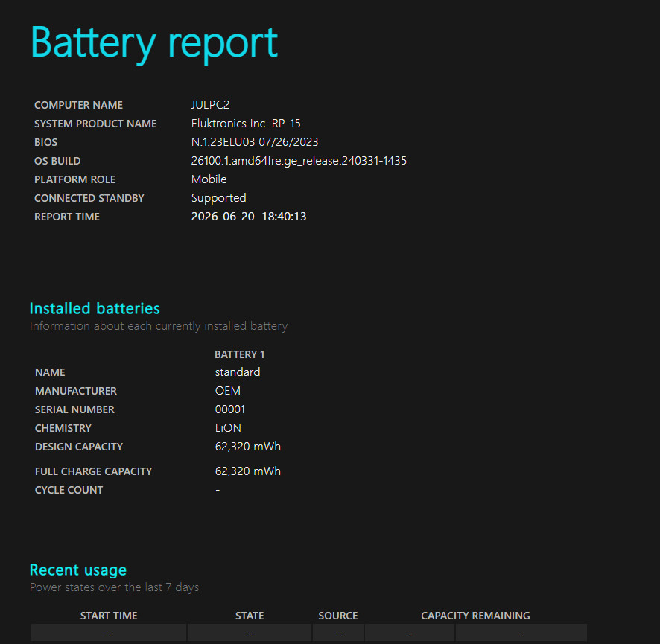Select OS build '26100.1.amd64fre.ge_release.240331-1435'
The width and height of the screenshot is (660, 644).
299,161
